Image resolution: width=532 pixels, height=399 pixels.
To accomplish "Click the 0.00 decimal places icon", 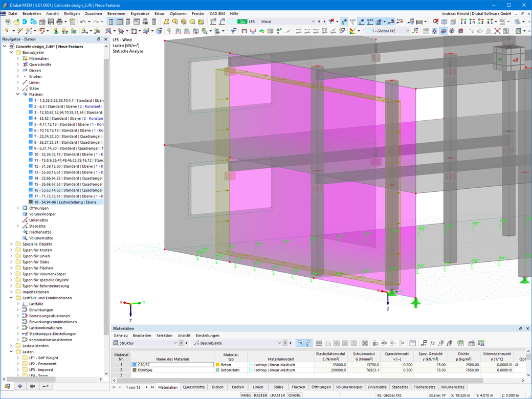I will pos(481,343).
